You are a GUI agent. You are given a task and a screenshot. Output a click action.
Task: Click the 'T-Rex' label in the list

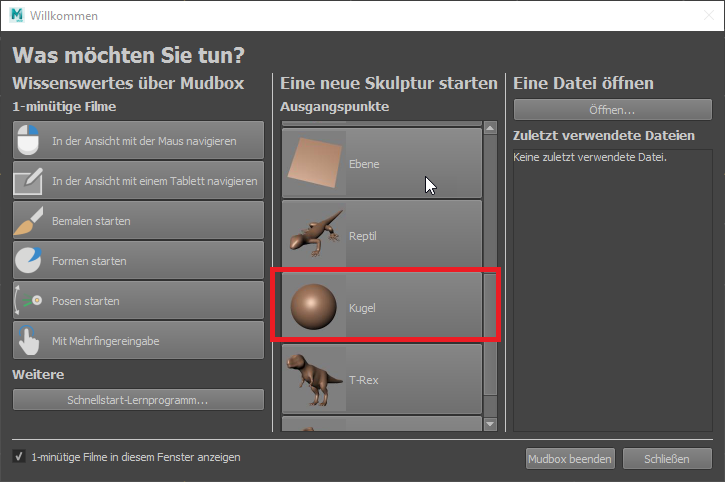(x=364, y=380)
